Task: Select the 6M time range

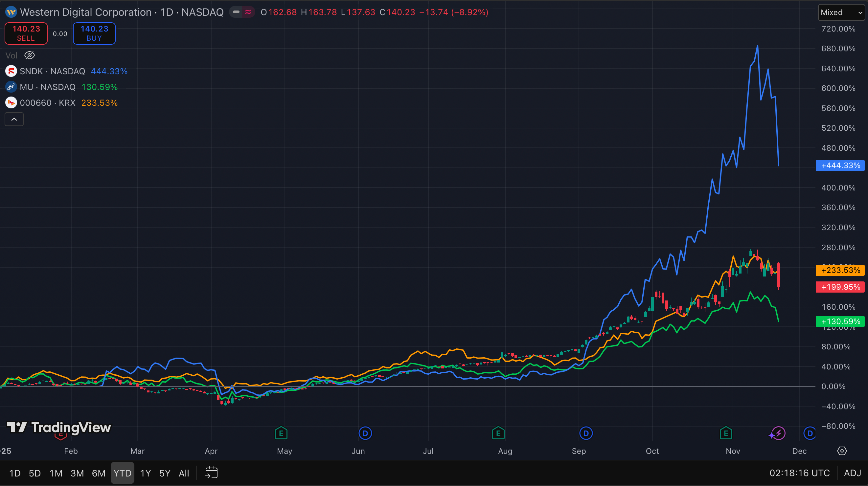Action: point(98,473)
